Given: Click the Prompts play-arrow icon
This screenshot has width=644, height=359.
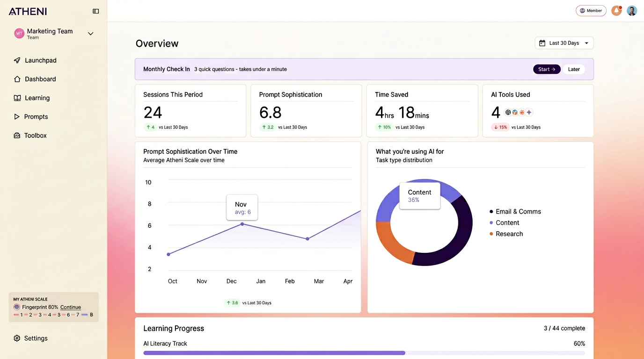Looking at the screenshot, I should [17, 116].
